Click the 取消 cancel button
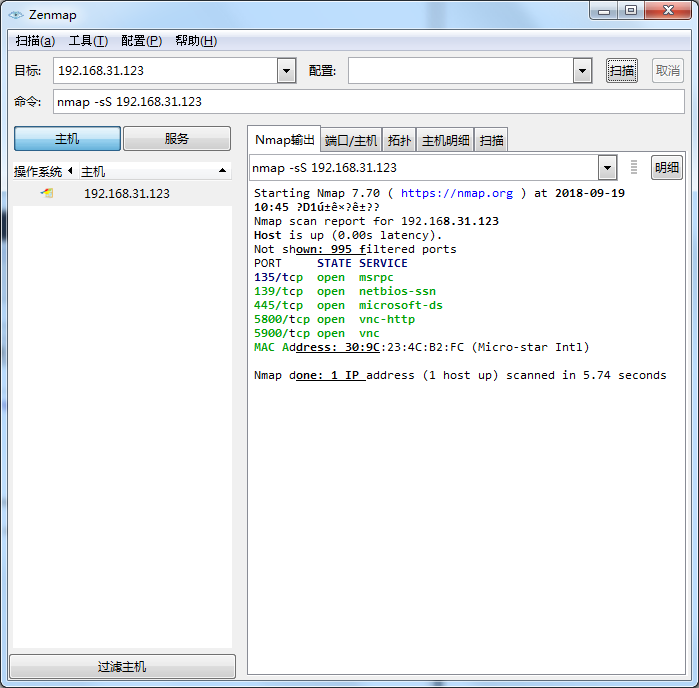The width and height of the screenshot is (699, 688). pos(668,70)
